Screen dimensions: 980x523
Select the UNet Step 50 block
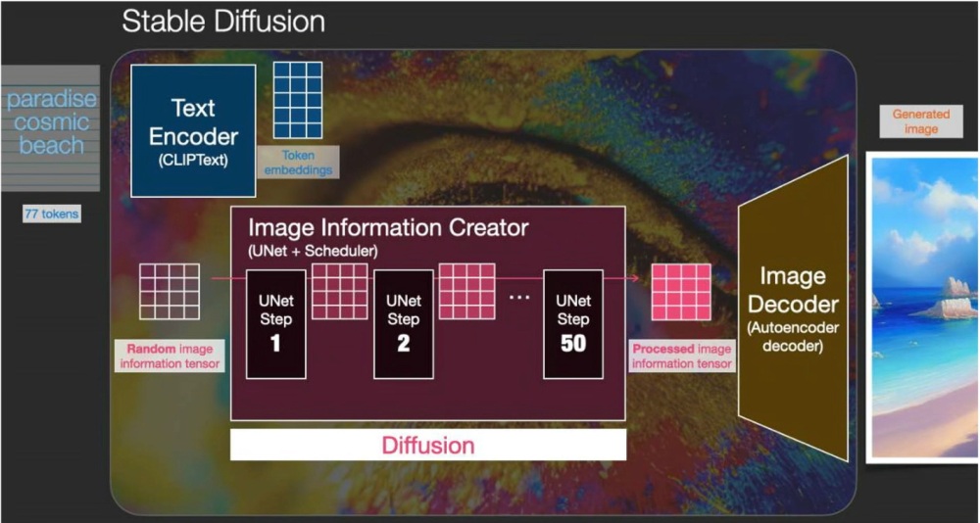click(573, 324)
